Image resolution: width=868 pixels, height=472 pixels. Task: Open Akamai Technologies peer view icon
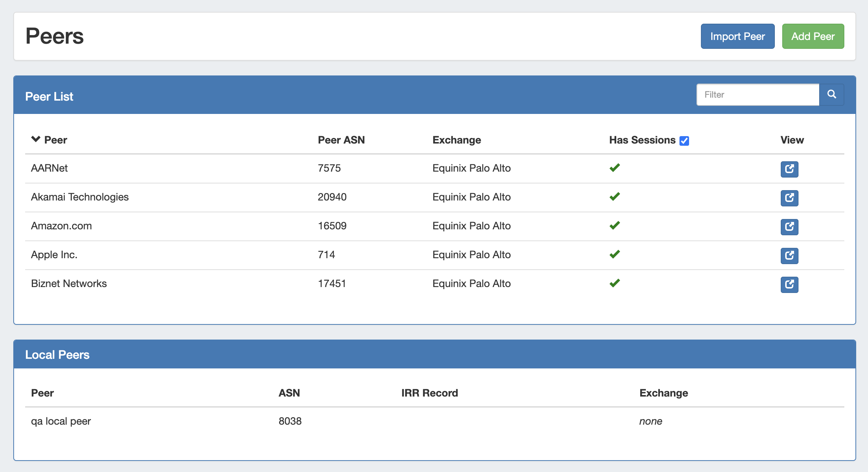[x=789, y=198]
